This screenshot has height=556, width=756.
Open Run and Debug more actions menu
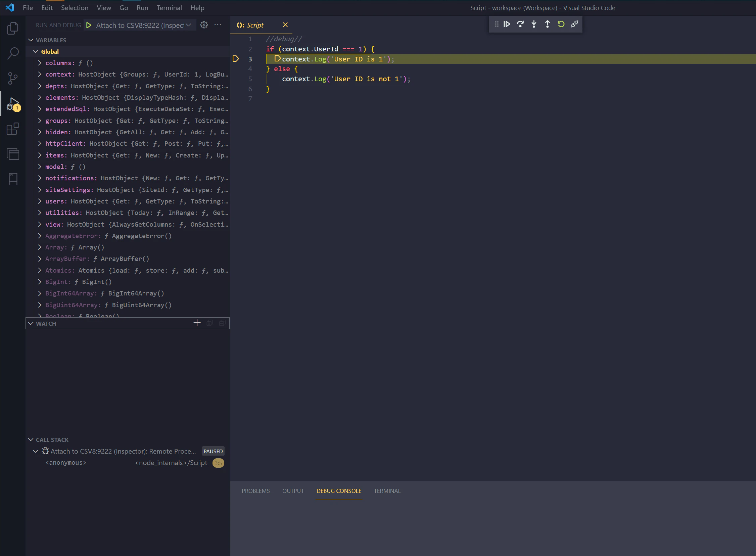tap(218, 25)
